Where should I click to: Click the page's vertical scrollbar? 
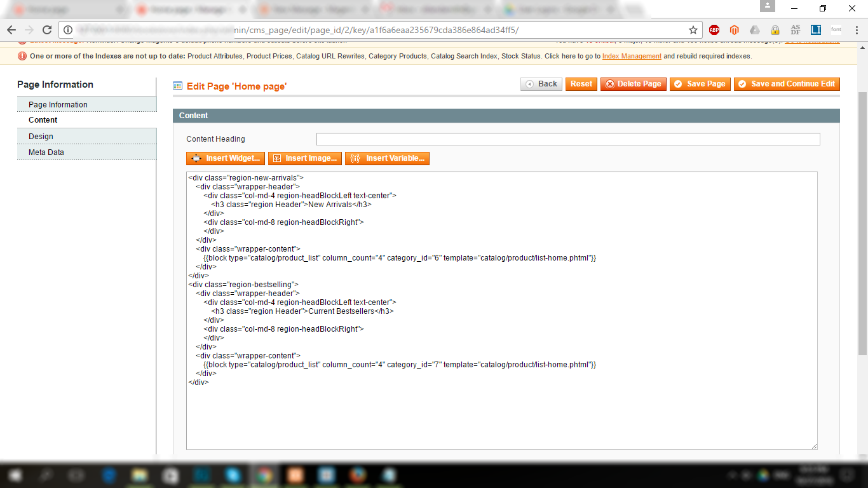click(862, 222)
